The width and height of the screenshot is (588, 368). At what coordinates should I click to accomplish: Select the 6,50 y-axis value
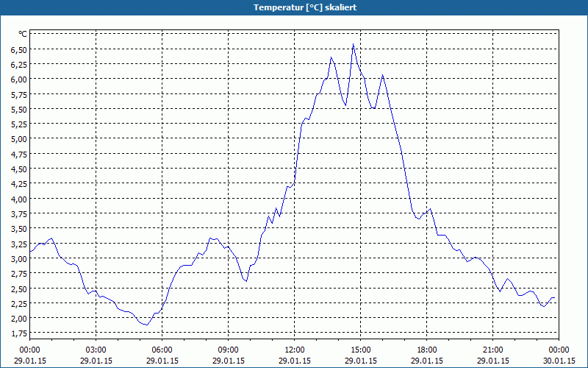(19, 49)
